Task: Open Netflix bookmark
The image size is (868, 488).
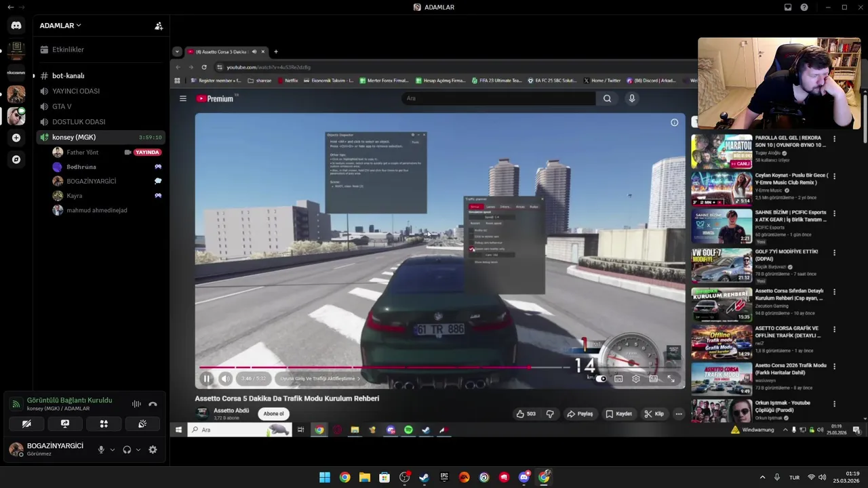Action: (287, 81)
